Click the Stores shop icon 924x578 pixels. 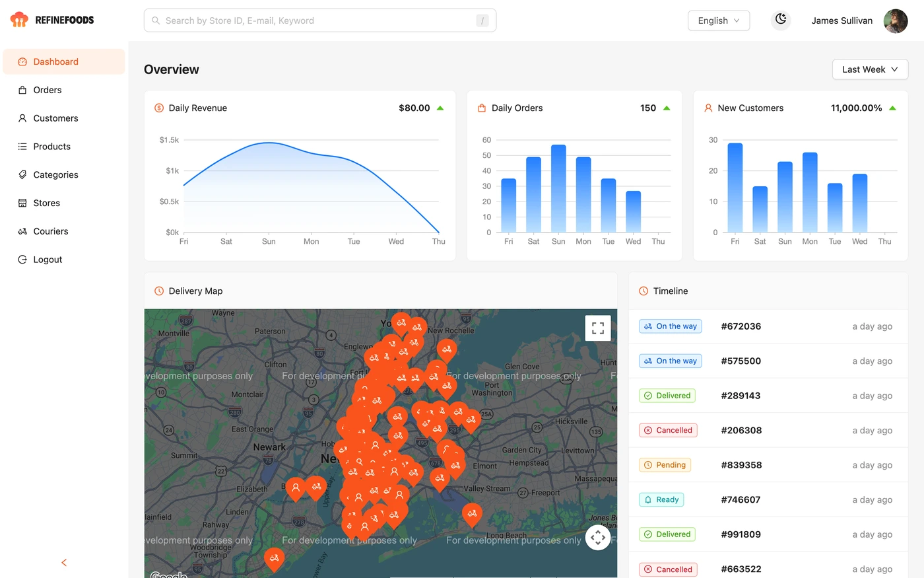coord(22,203)
